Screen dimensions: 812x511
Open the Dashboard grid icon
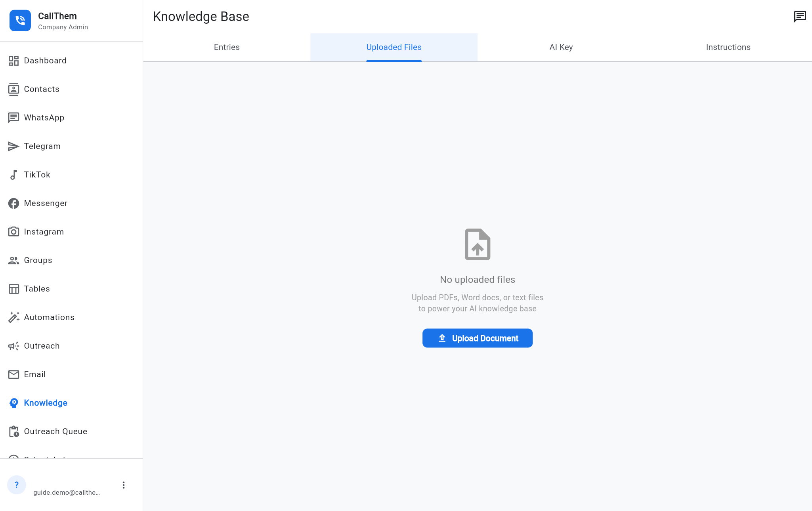click(x=13, y=61)
